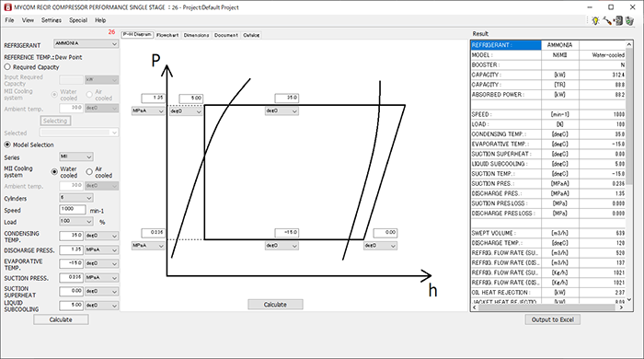
Task: Click DISCHARGE TEMP. row in Result table
Action: tap(548, 243)
